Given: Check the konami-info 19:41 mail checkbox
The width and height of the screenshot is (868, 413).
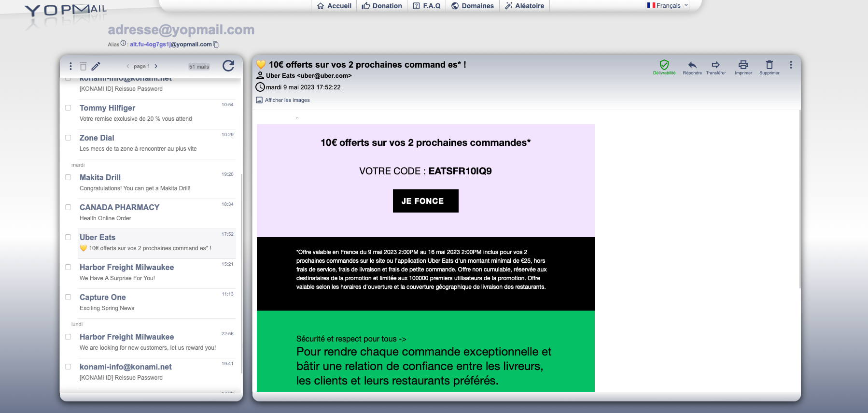Looking at the screenshot, I should coord(68,367).
